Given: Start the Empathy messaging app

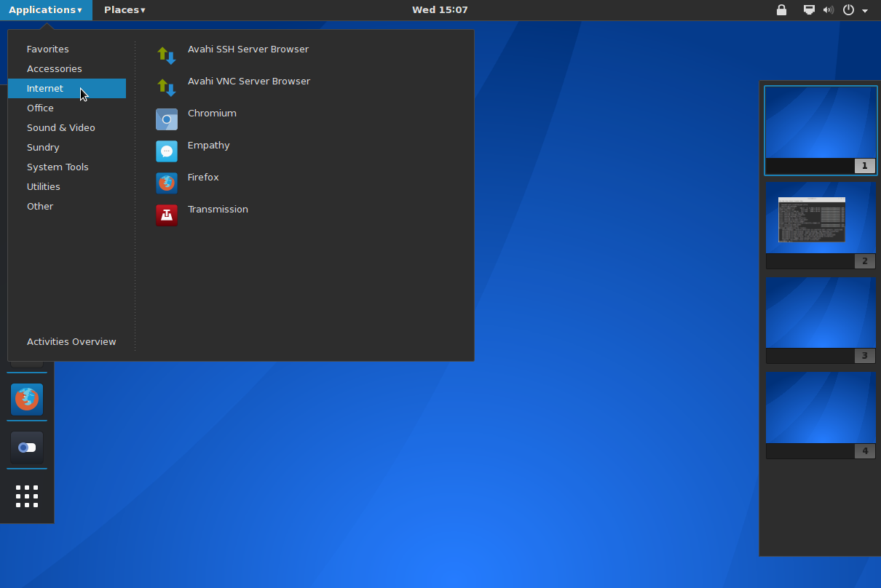Looking at the screenshot, I should tap(208, 145).
